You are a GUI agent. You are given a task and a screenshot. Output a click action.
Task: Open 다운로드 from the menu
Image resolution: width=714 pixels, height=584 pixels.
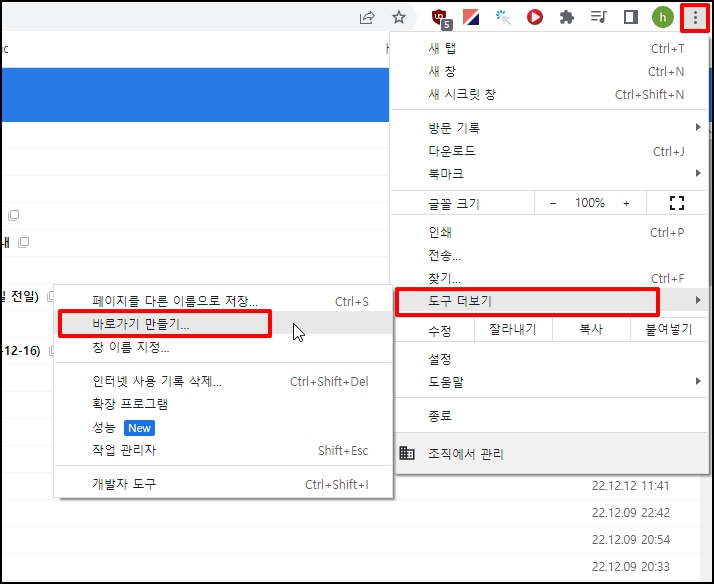click(x=549, y=151)
